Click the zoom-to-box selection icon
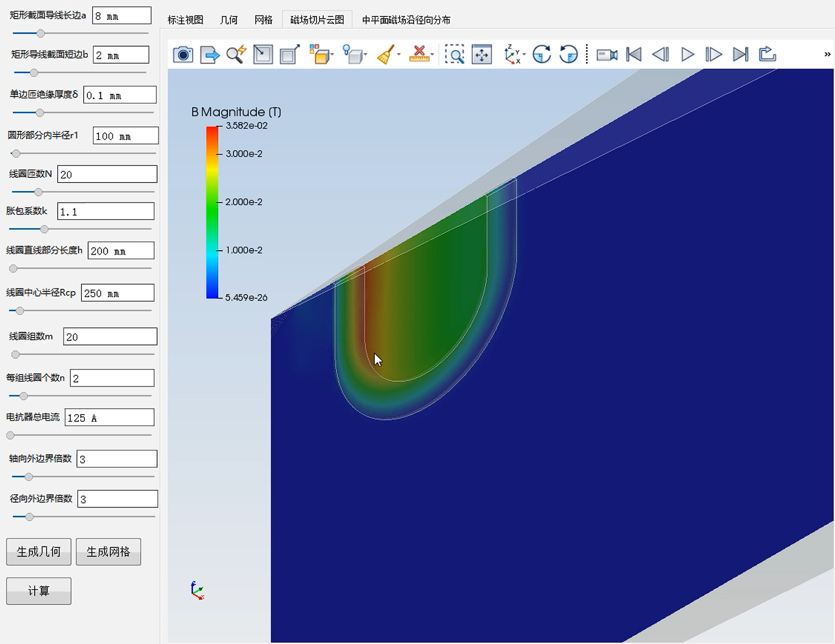 click(455, 55)
